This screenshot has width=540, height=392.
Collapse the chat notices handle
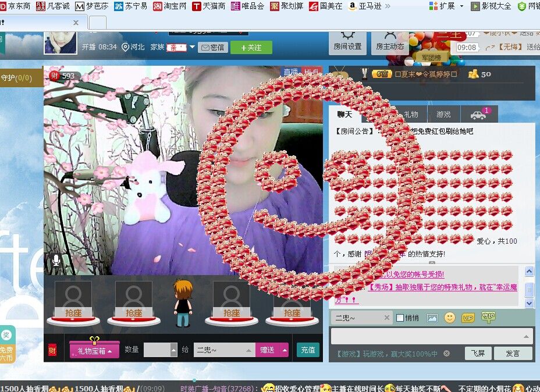(432, 263)
